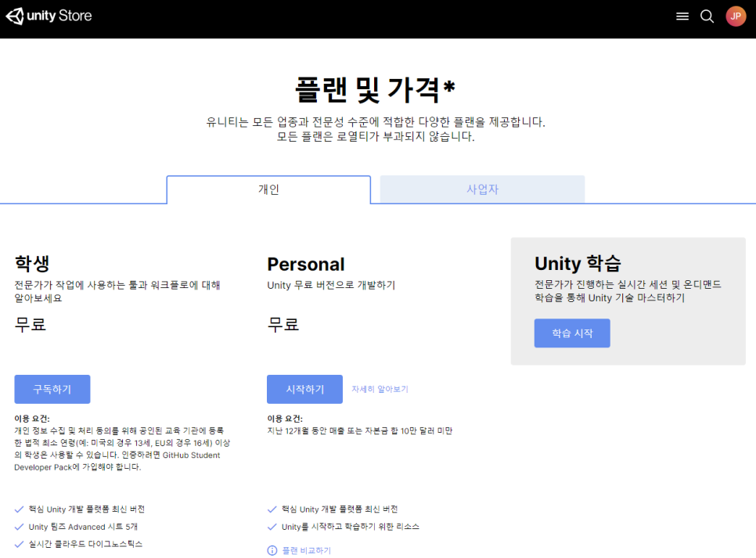
Task: Click the 시작하기 button under Personal
Action: click(304, 389)
